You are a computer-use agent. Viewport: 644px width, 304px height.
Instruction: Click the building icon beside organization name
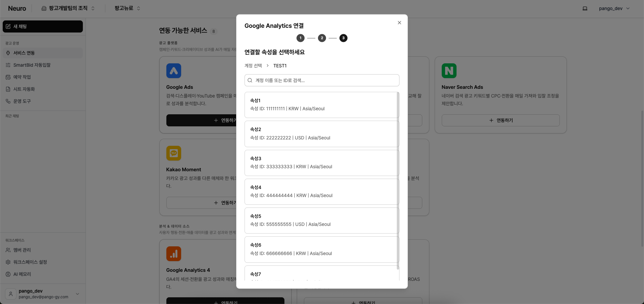click(44, 8)
